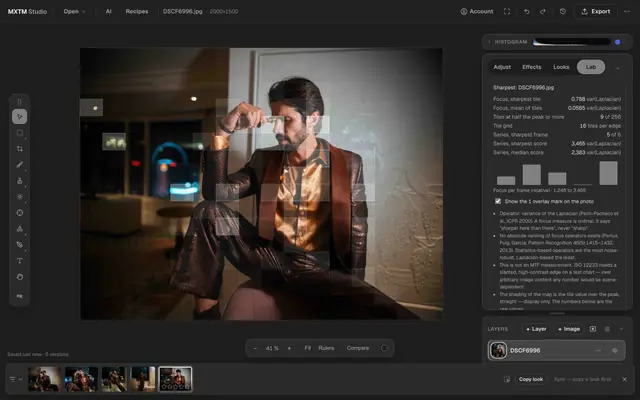
Task: Click the second frame bar in focus chart
Action: (531, 175)
